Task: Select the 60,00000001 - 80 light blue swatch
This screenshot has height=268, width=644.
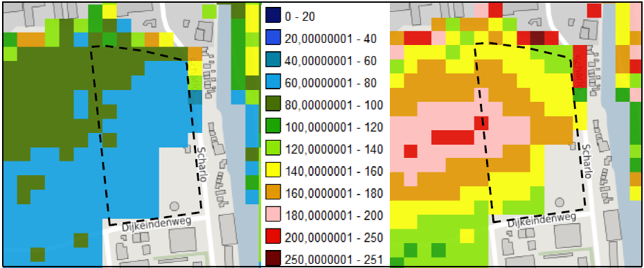Action: 272,83
